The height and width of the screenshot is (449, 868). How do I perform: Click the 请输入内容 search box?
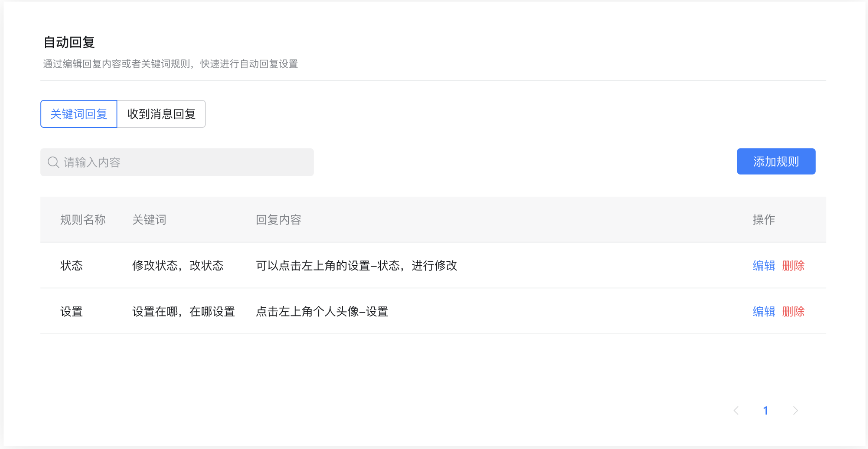[177, 162]
